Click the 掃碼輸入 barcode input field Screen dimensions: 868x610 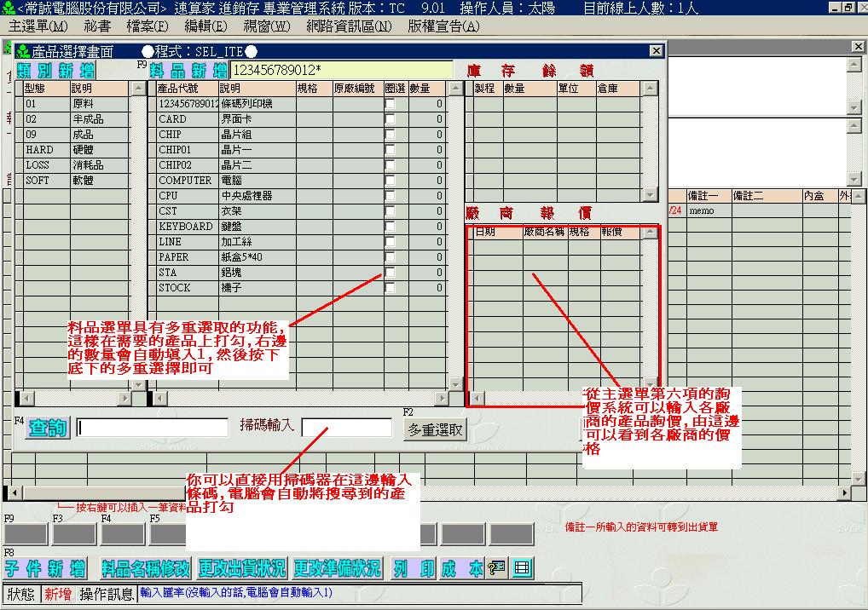[x=346, y=428]
